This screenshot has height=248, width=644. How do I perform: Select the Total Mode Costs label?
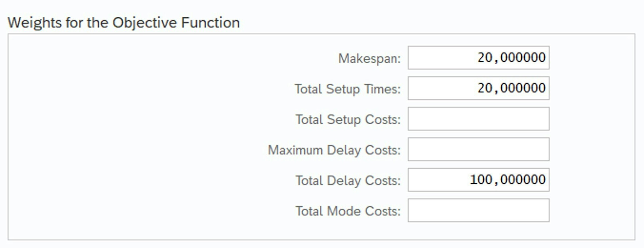click(348, 211)
